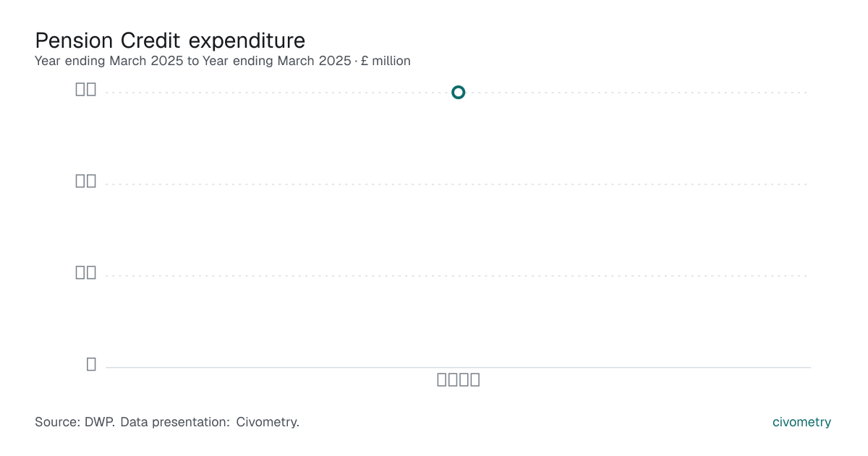Click the word 'DWP' in the source line
868x456 pixels.
(x=97, y=422)
